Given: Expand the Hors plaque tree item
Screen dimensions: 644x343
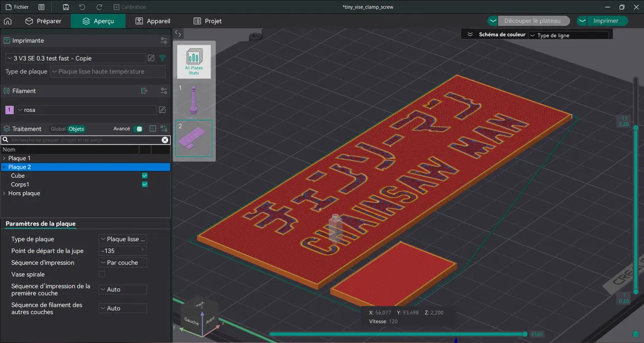Looking at the screenshot, I should [4, 193].
